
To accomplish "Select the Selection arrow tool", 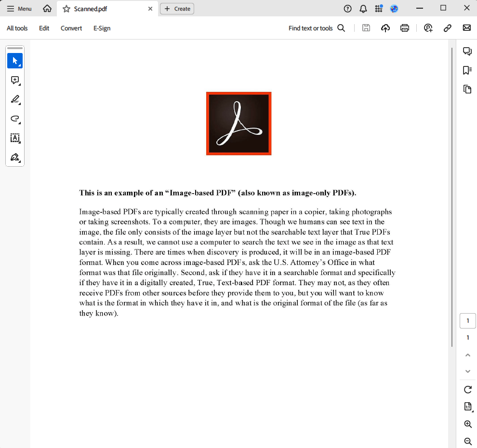I will (15, 60).
